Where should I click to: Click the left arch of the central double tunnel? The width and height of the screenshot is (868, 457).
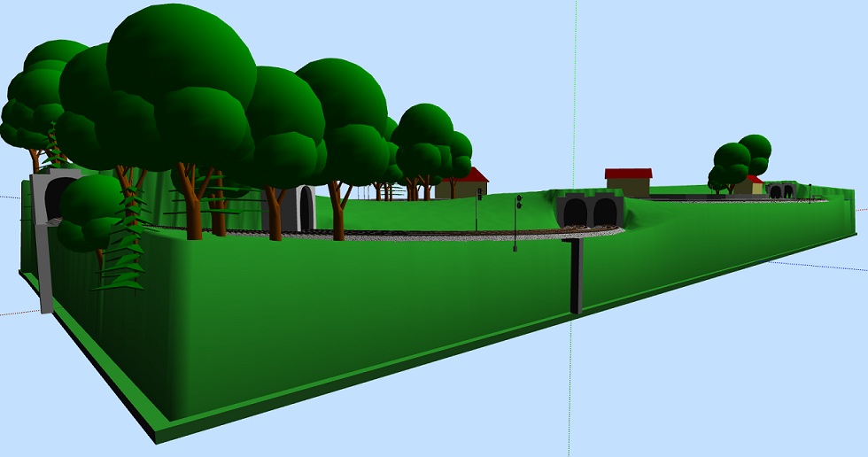[576, 213]
